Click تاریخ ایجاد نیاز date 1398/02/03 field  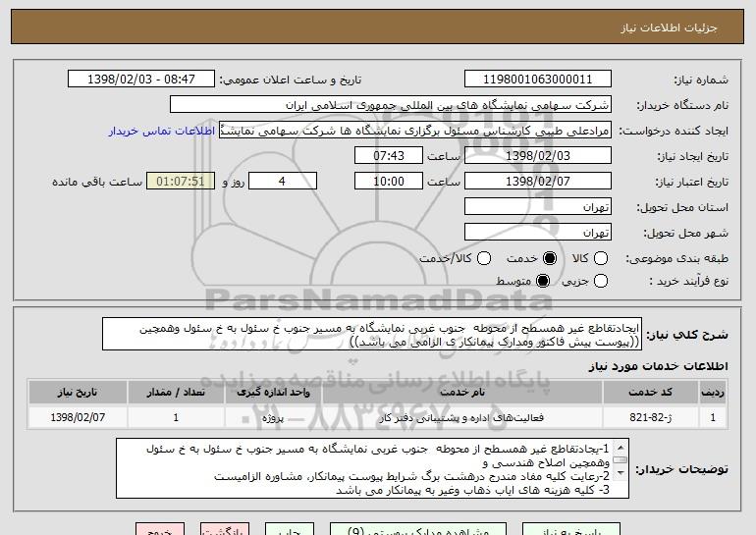pos(538,156)
